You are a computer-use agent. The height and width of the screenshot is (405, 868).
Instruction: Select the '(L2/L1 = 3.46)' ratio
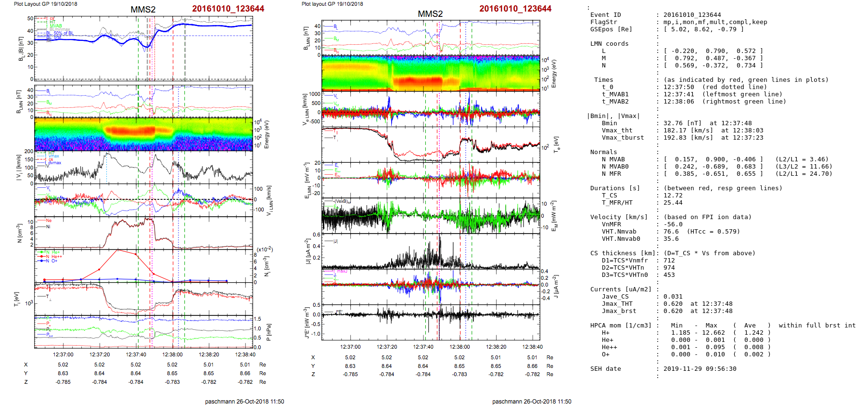[802, 159]
